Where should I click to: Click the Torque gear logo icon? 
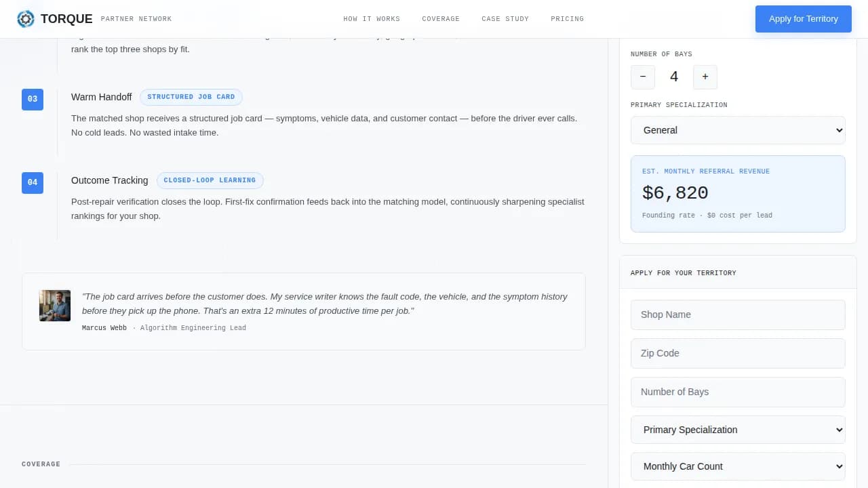(26, 19)
